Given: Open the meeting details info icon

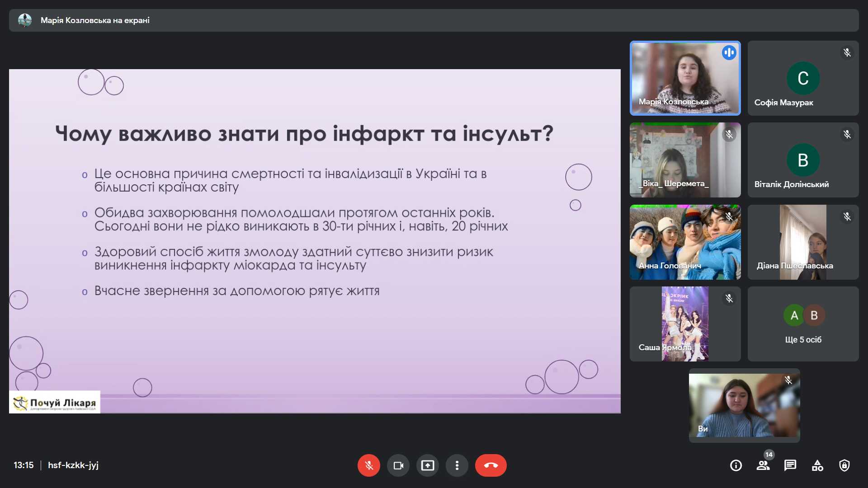Looking at the screenshot, I should 736,465.
